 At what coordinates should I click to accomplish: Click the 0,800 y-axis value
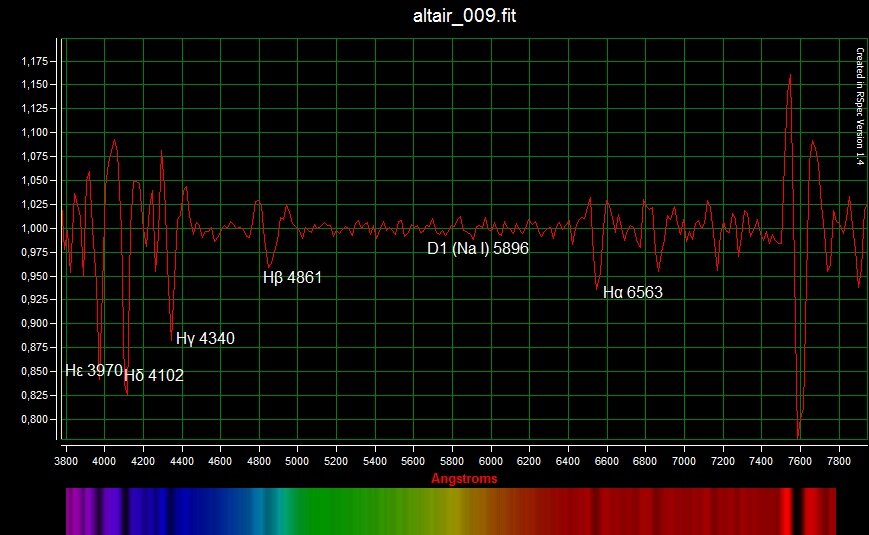pos(35,419)
